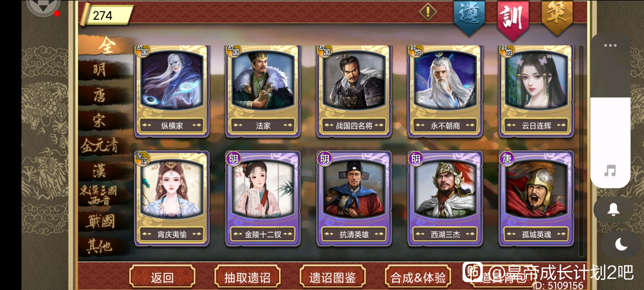
Task: Open the red 訓 banner icon
Action: 513,19
